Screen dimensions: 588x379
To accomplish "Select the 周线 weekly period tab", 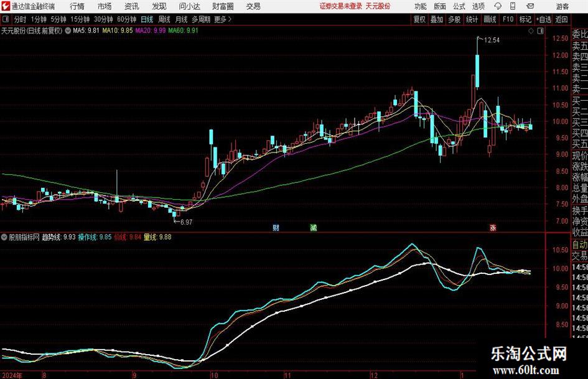I will 164,19.
